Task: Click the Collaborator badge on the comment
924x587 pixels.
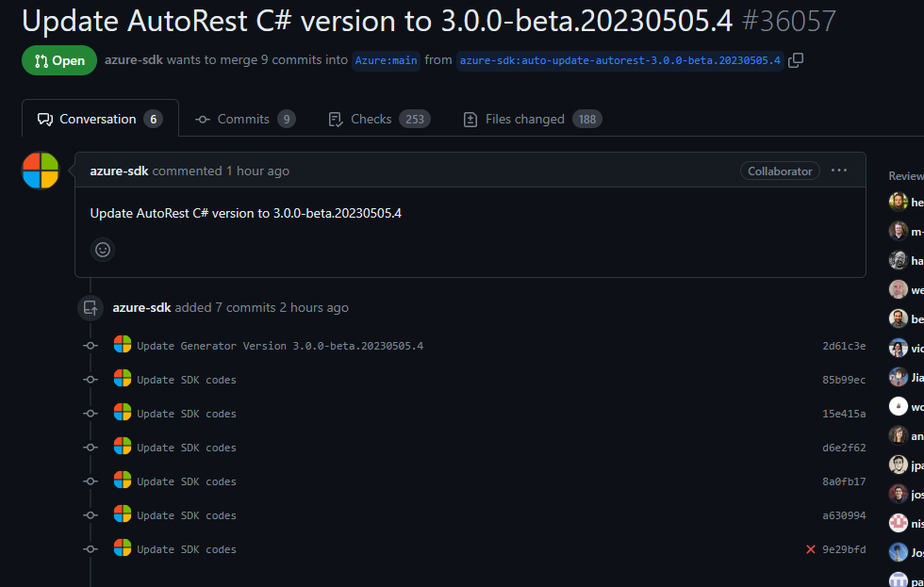Action: click(x=780, y=171)
